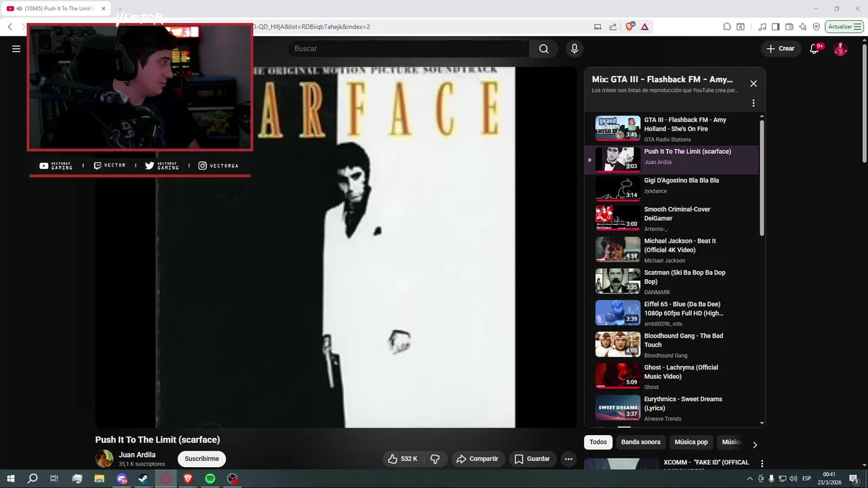Viewport: 868px width, 488px height.
Task: Dislike the Push It To The Limit video
Action: (435, 459)
